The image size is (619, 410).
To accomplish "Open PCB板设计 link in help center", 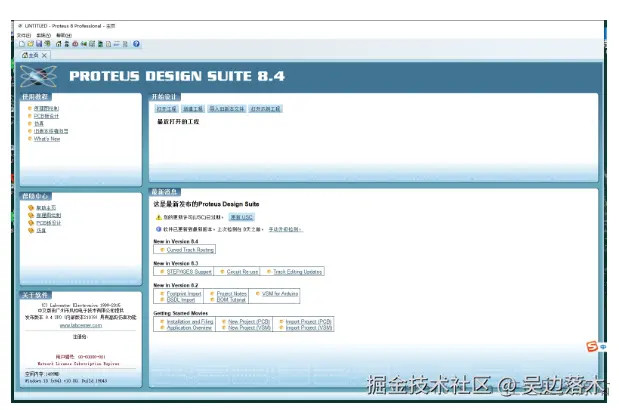I will (x=49, y=223).
